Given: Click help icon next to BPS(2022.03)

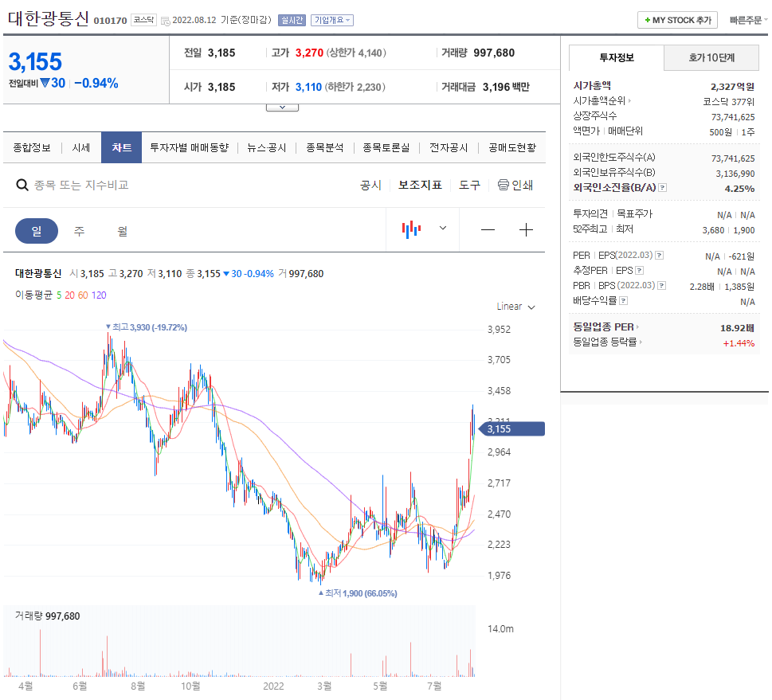Looking at the screenshot, I should [662, 286].
